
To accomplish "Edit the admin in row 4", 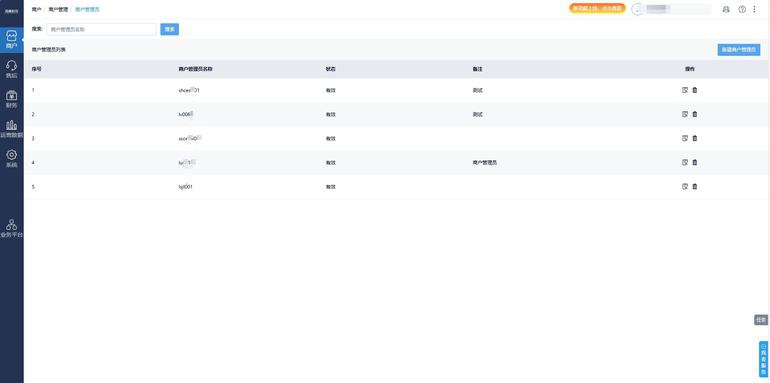I will pos(685,162).
